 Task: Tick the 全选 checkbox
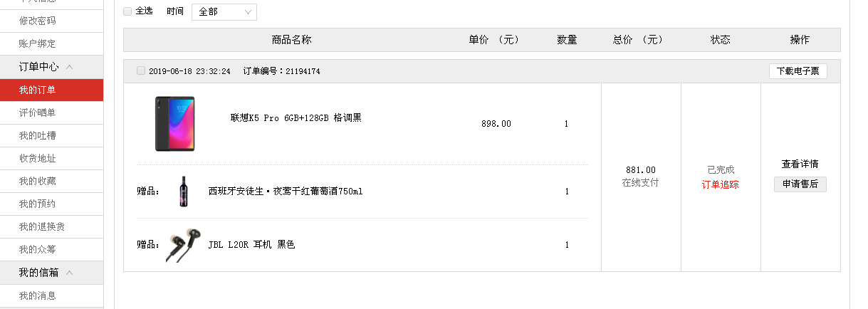click(127, 11)
